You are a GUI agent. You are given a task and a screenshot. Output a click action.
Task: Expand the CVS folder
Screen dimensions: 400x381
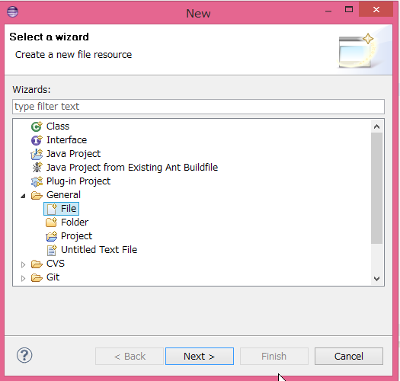tap(23, 264)
